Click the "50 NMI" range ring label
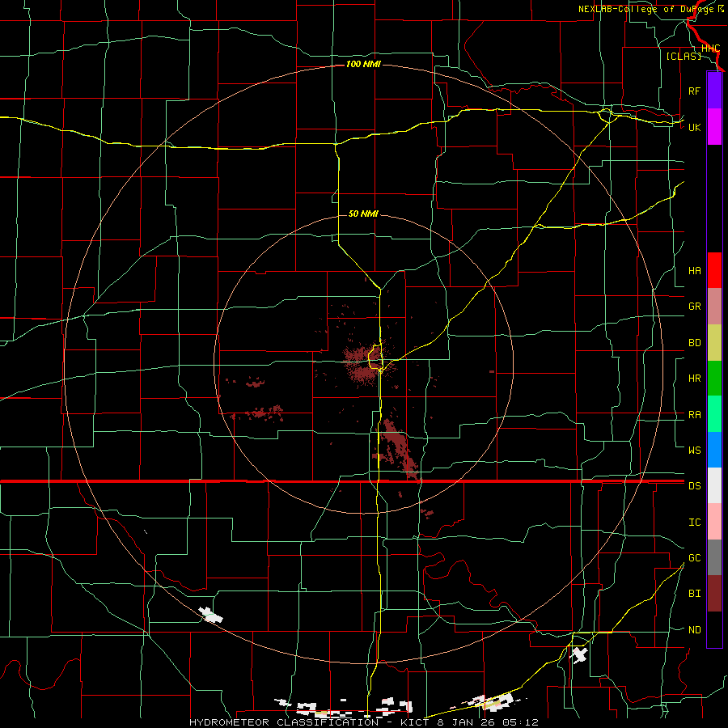Image resolution: width=728 pixels, height=728 pixels. point(363,214)
